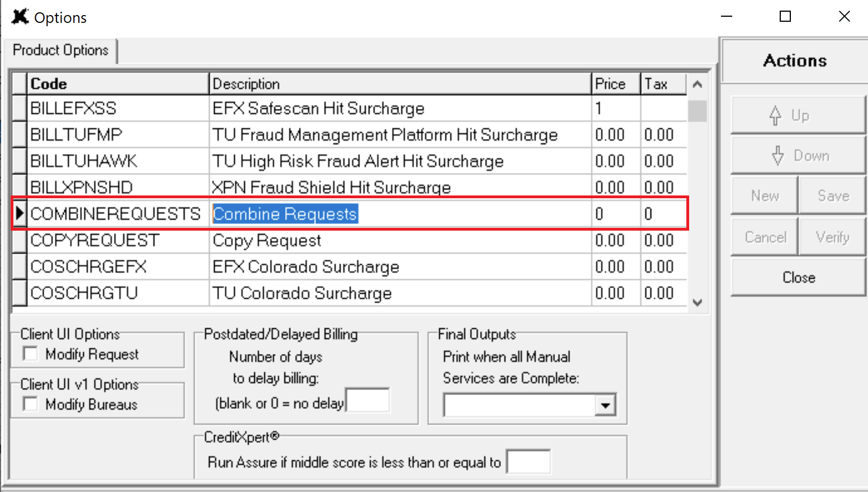This screenshot has width=868, height=492.
Task: Click the Up arrow button
Action: [x=798, y=116]
